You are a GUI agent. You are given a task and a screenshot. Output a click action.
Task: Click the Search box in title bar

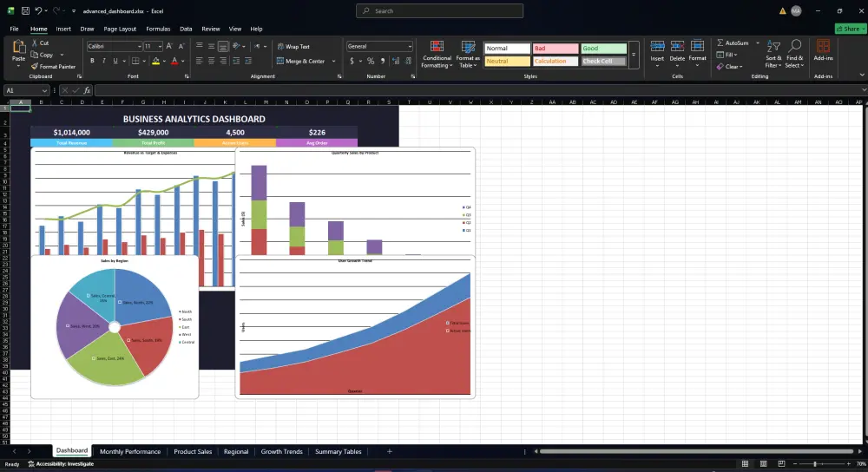pos(439,10)
